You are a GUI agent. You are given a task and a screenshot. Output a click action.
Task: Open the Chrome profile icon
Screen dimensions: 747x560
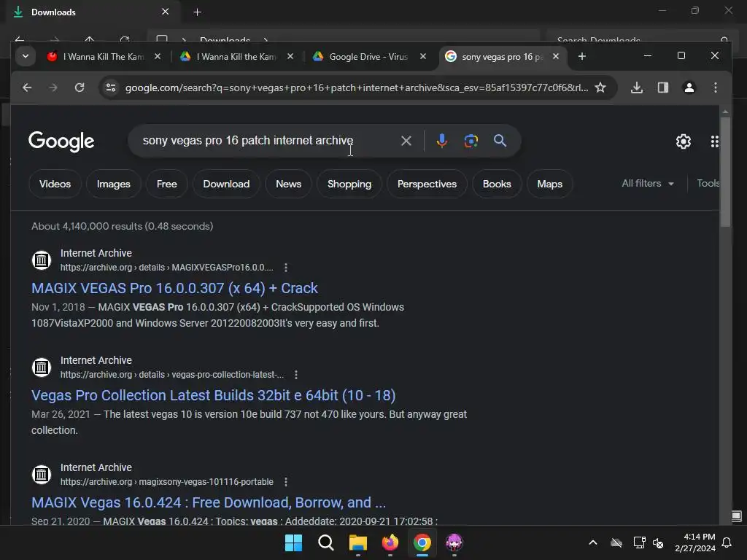pyautogui.click(x=689, y=87)
